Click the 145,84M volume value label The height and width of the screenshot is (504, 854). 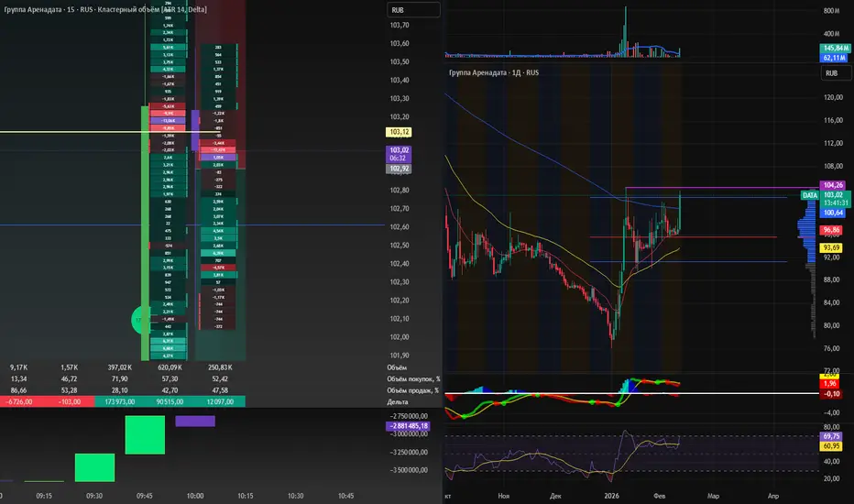(x=836, y=49)
